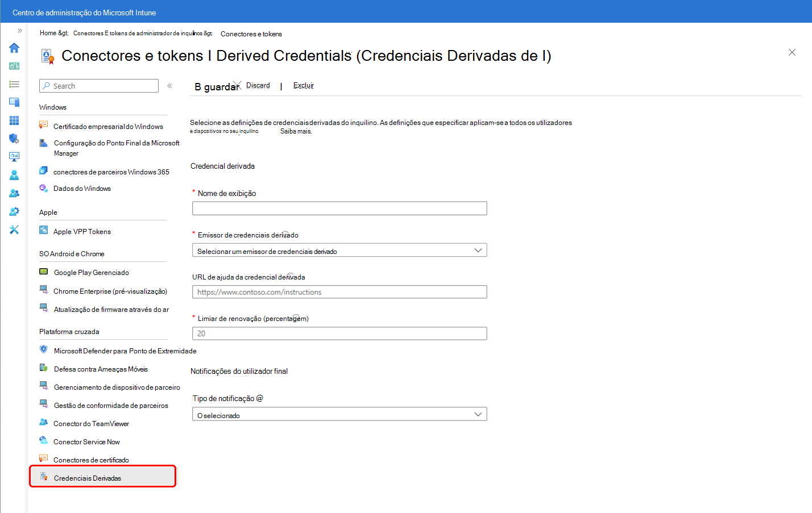Open Reports monitor icon in left rail
The height and width of the screenshot is (513, 812).
click(x=14, y=157)
